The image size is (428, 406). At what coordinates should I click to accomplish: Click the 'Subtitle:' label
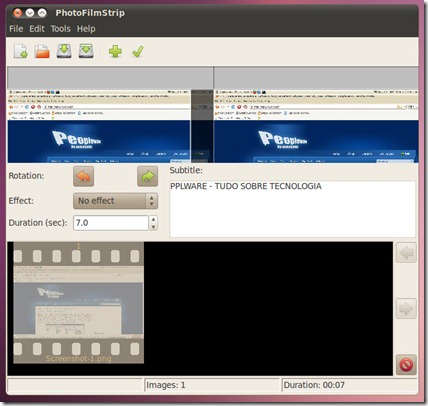coord(186,170)
